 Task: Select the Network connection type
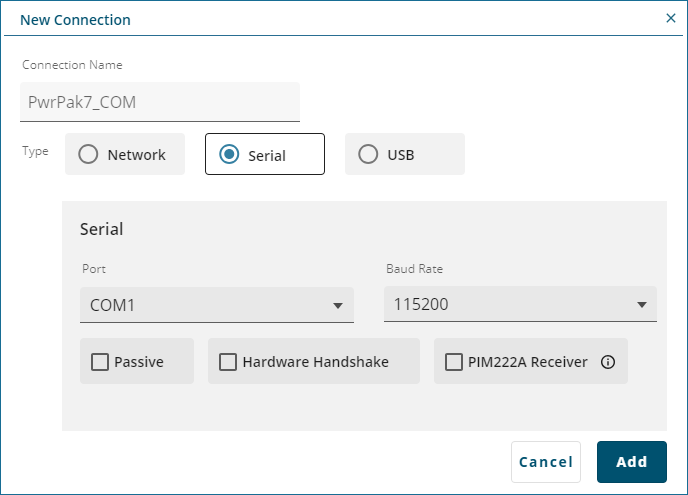pyautogui.click(x=89, y=155)
